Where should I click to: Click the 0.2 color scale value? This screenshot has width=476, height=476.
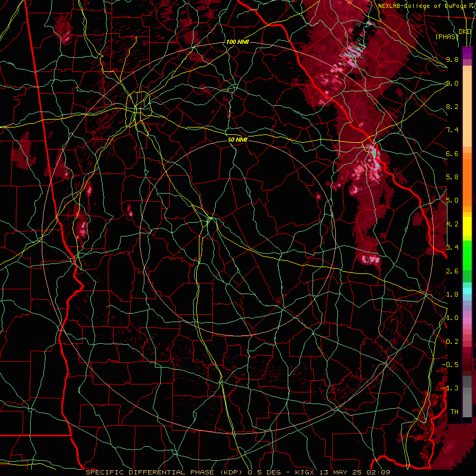[x=452, y=342]
